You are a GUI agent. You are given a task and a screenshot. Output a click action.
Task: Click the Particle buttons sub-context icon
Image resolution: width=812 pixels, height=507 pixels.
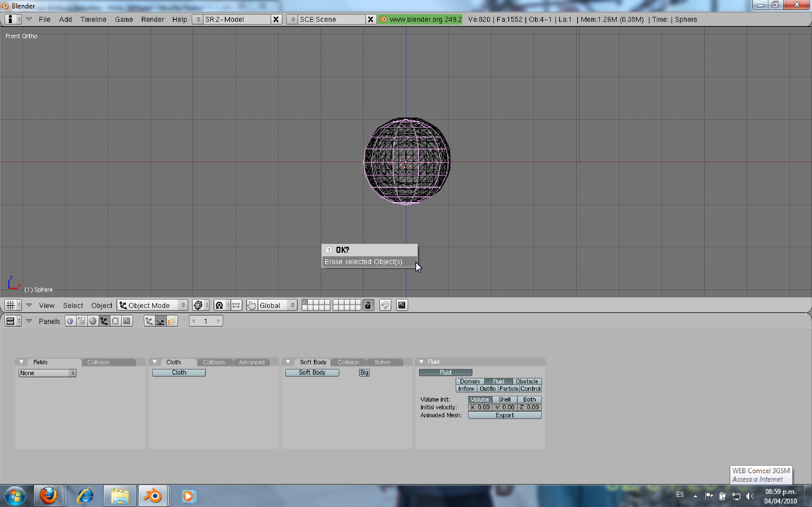click(172, 321)
